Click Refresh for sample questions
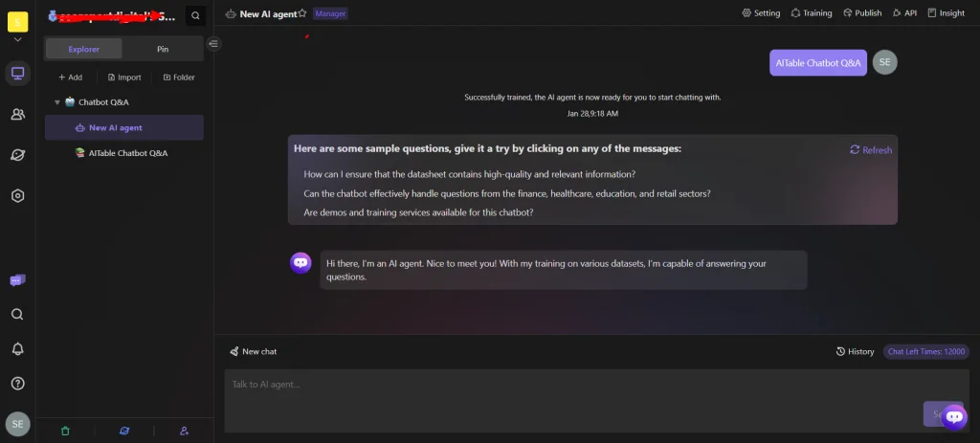 tap(871, 150)
